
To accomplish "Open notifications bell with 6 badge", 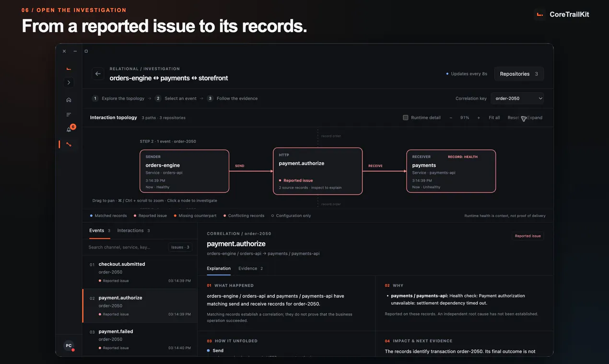I will tap(69, 129).
